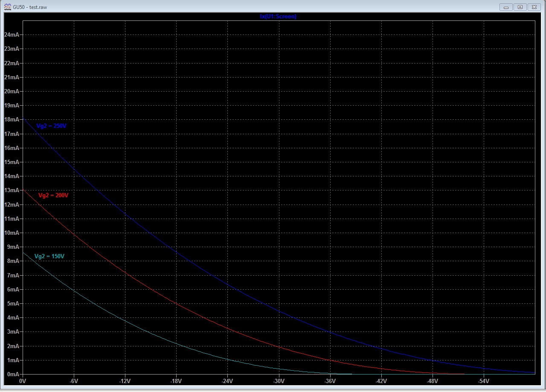Click the 18mA label on the vertical axis
546x392 pixels.
click(x=11, y=120)
